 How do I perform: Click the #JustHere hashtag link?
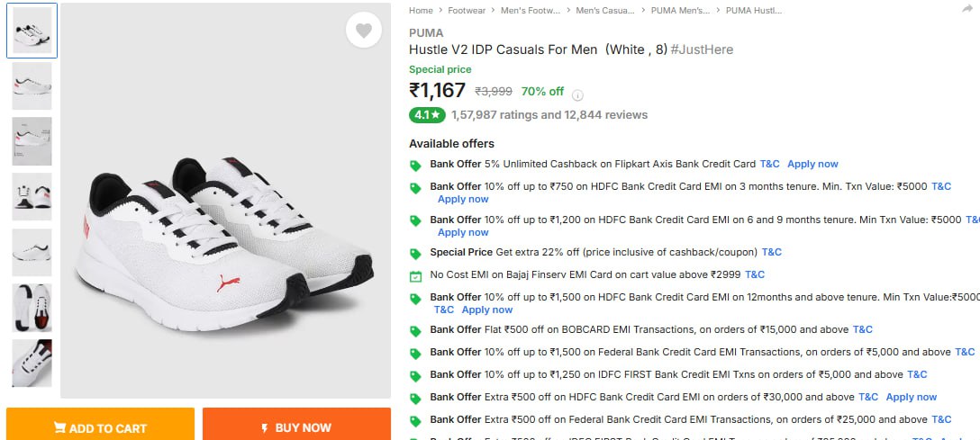click(x=702, y=49)
